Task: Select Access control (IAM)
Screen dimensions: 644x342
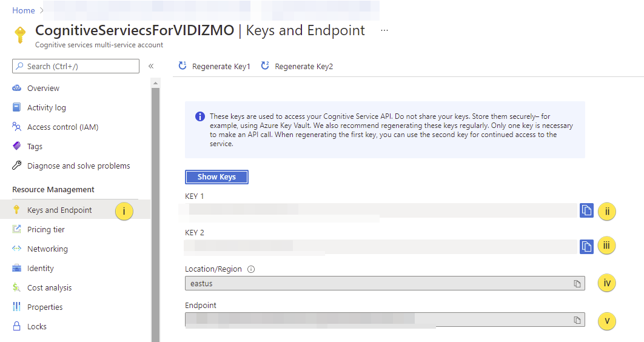Action: pyautogui.click(x=62, y=127)
